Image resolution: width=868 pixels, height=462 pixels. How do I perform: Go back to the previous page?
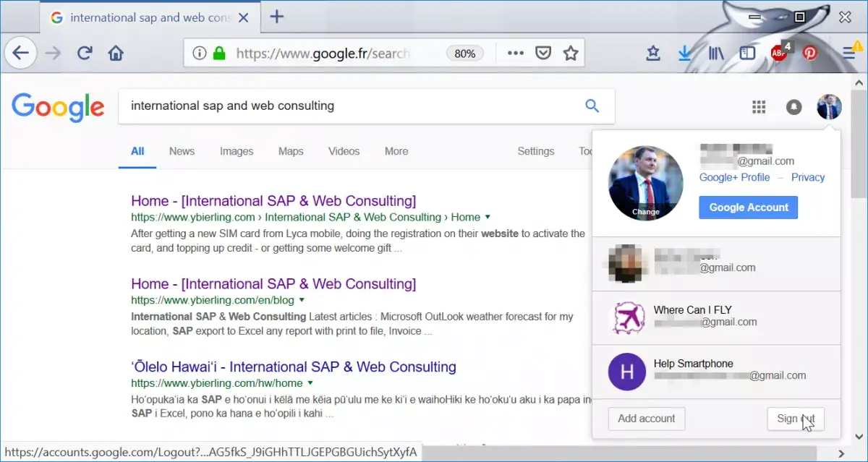[20, 53]
